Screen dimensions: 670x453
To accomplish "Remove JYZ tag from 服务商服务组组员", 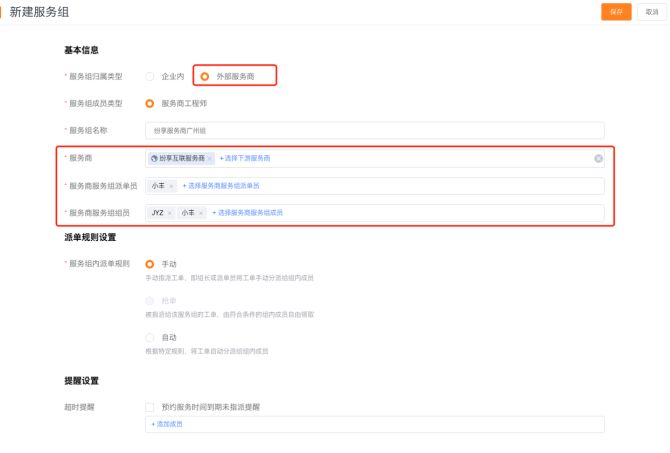I will [170, 213].
